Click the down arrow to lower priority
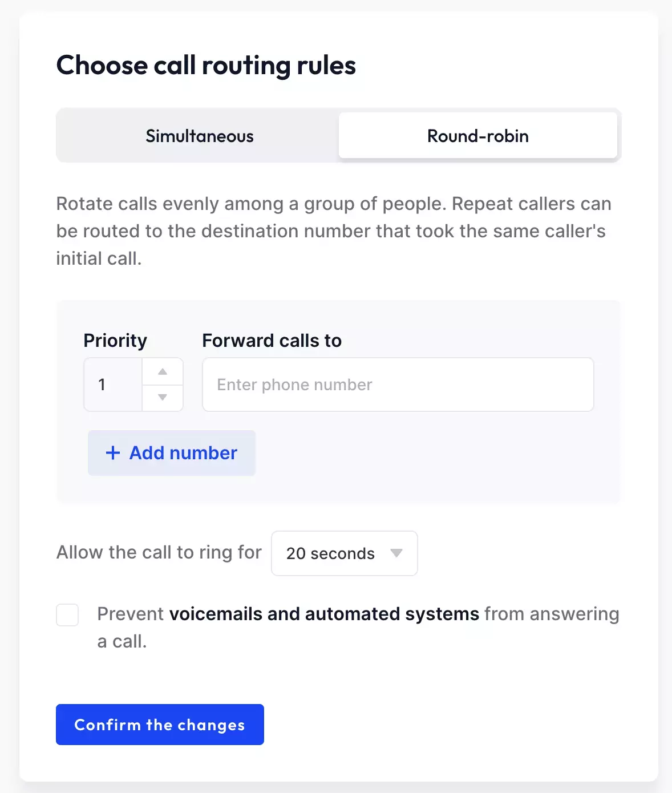Image resolution: width=672 pixels, height=793 pixels. [162, 398]
